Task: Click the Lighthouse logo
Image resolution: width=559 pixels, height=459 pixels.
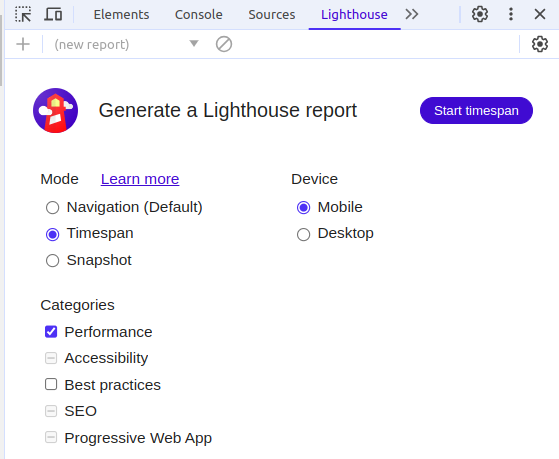Action: point(56,111)
